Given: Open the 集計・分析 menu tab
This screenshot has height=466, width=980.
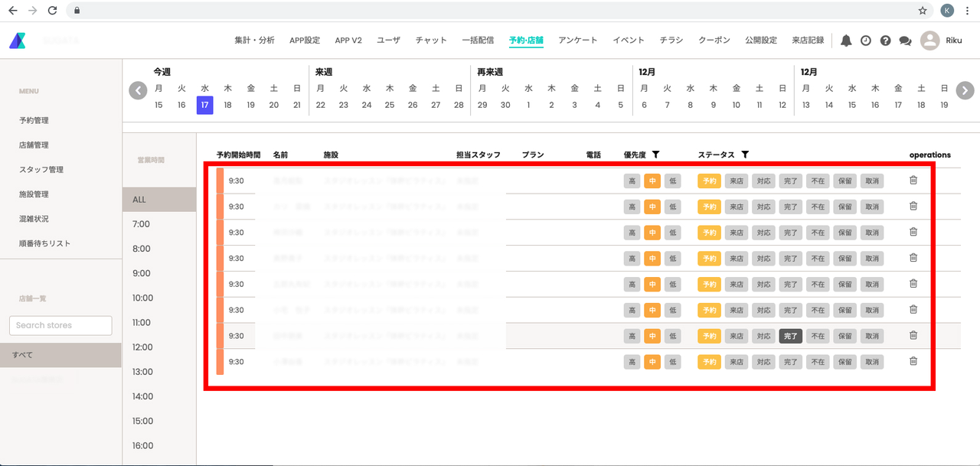Looking at the screenshot, I should coord(254,41).
